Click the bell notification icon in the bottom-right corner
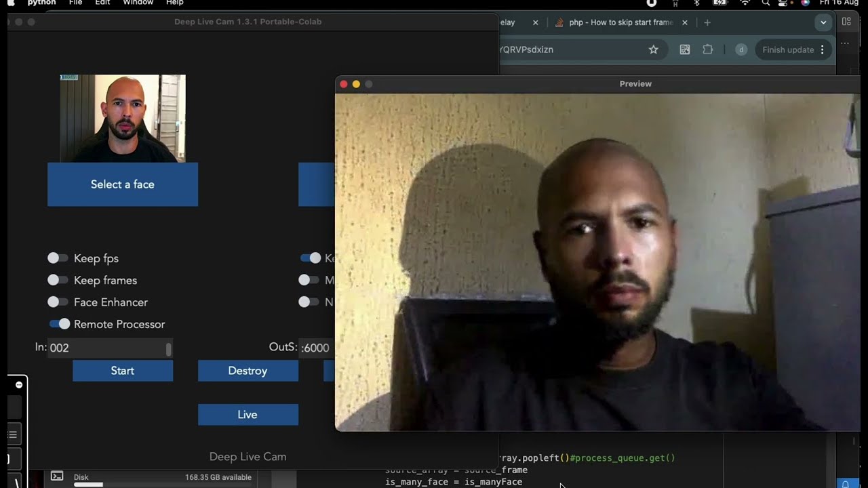The width and height of the screenshot is (868, 488). click(x=845, y=484)
